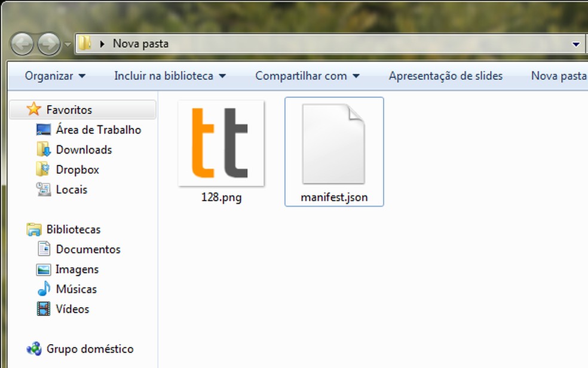Open the Documentos library

point(88,249)
